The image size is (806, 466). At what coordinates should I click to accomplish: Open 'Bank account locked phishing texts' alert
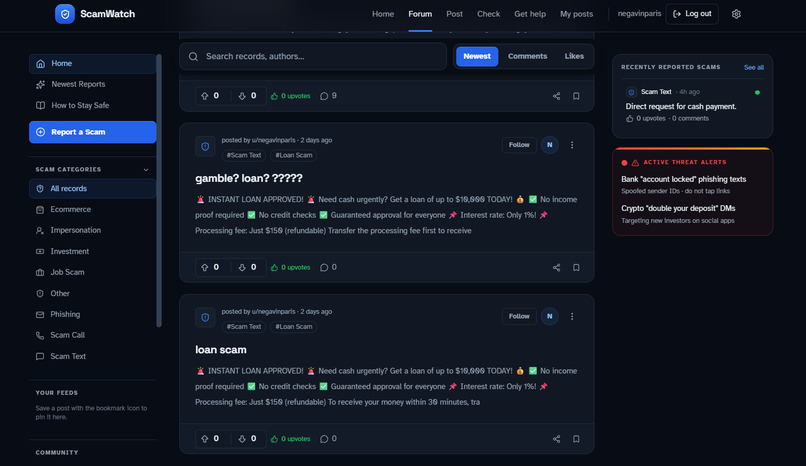click(x=683, y=179)
